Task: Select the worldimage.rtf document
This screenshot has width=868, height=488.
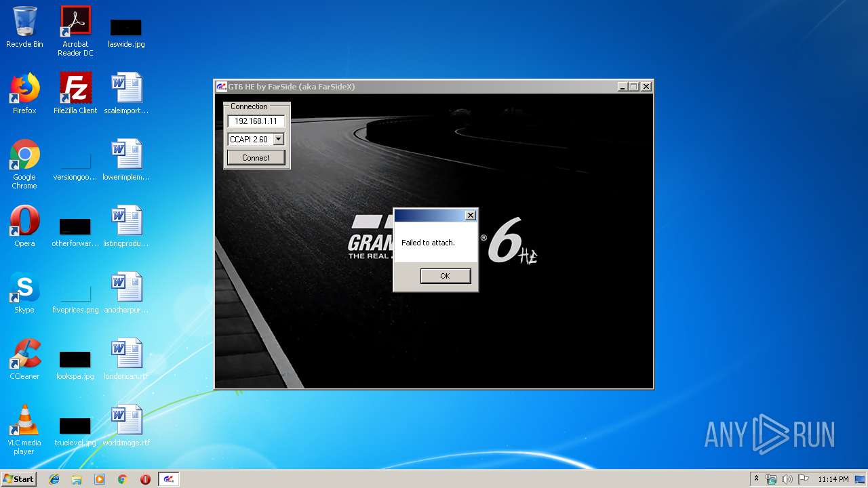Action: coord(126,426)
